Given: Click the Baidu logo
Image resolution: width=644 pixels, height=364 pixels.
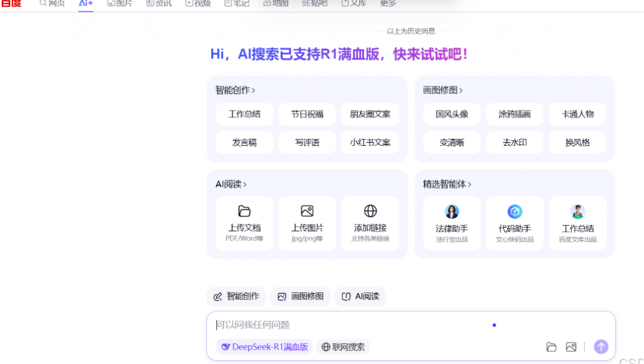Looking at the screenshot, I should pos(11,3).
